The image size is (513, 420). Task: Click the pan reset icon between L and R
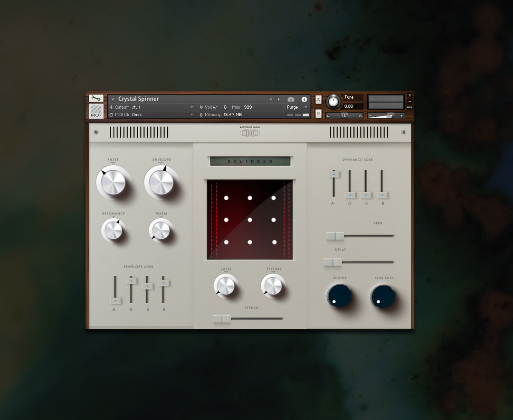pos(344,115)
